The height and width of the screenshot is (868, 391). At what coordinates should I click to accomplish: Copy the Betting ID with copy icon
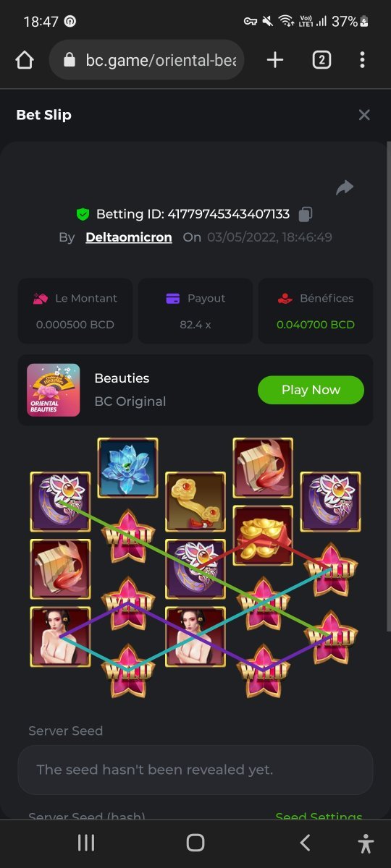point(306,214)
